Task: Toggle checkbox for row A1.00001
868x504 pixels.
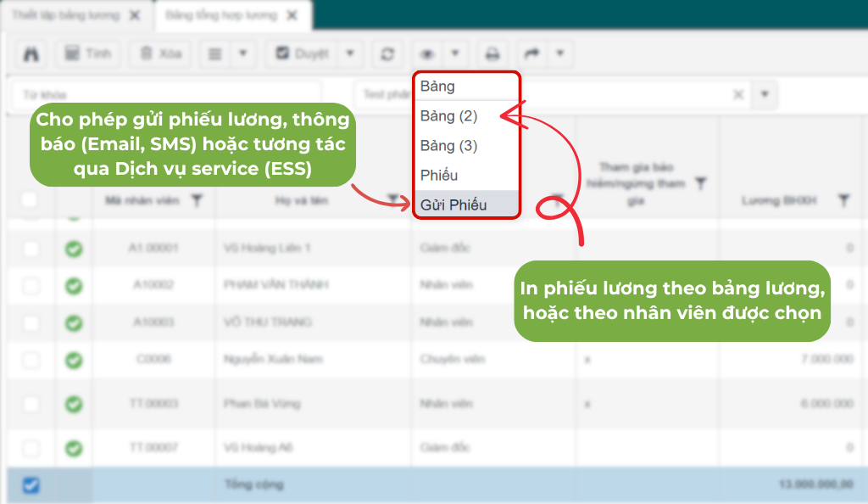Action: (31, 249)
